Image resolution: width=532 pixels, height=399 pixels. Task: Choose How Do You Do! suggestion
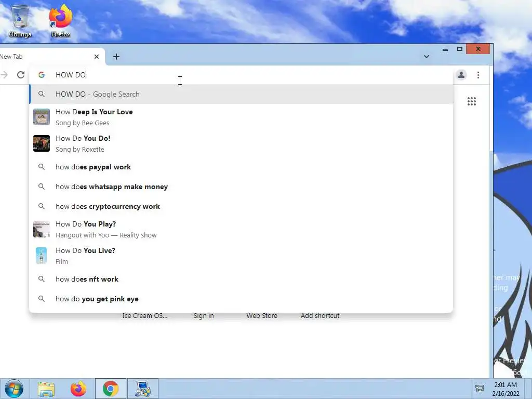pos(241,143)
